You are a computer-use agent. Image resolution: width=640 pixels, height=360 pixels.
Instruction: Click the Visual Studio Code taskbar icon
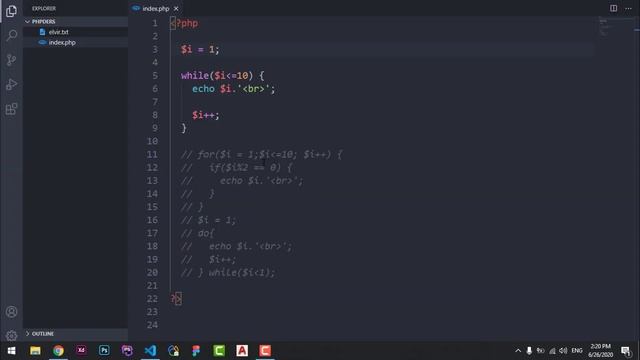tap(150, 351)
